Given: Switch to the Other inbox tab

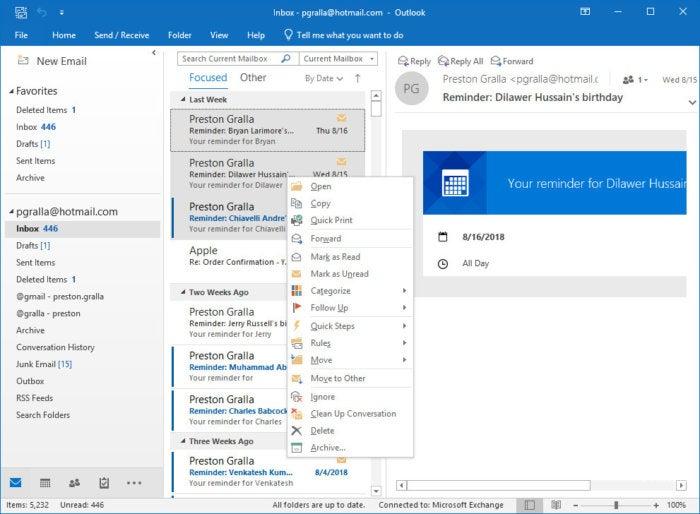Looking at the screenshot, I should 253,78.
